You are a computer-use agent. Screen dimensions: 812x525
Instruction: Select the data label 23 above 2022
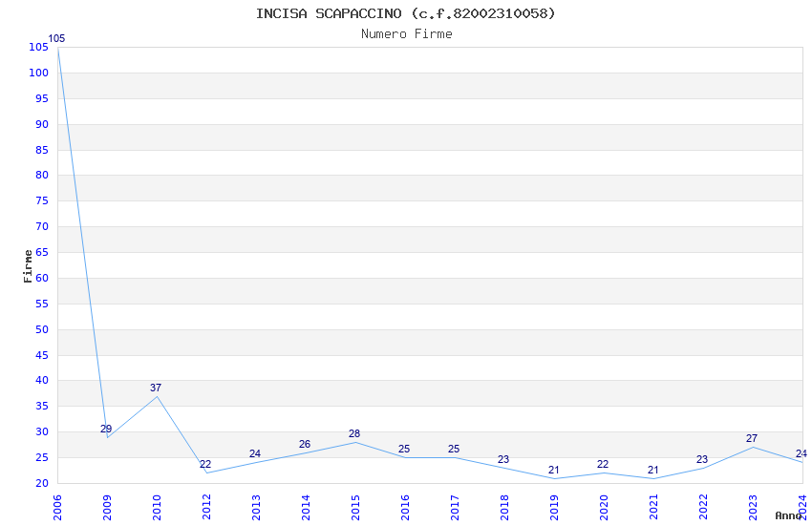pyautogui.click(x=702, y=459)
